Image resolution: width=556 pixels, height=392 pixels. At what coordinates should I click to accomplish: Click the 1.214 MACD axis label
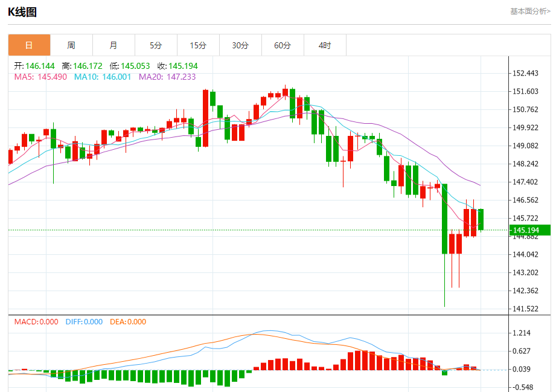click(522, 333)
